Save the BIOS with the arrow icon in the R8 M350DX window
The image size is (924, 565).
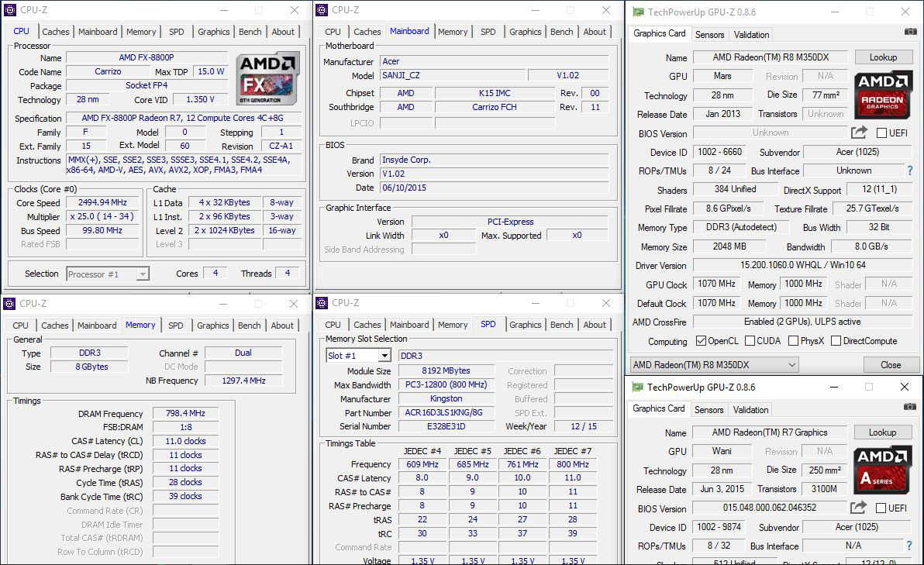[859, 132]
